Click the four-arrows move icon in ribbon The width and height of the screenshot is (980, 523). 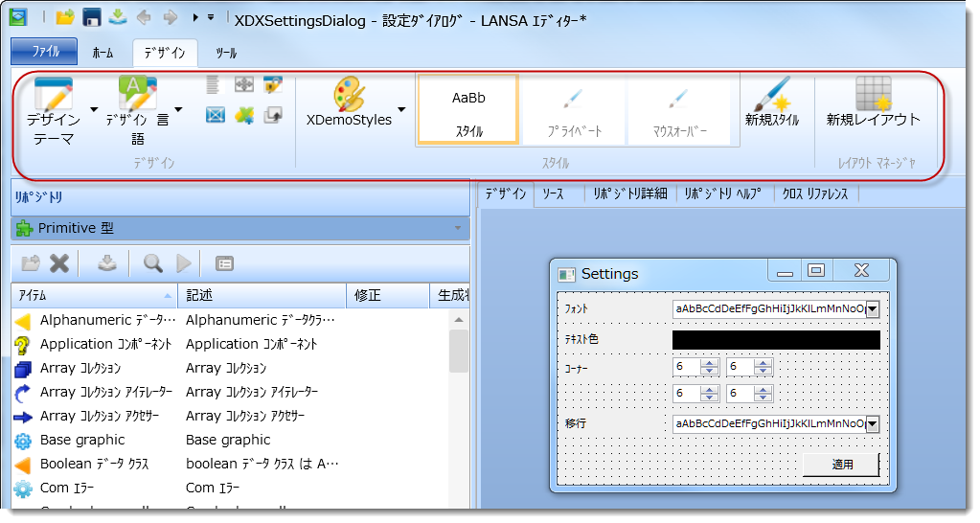click(x=243, y=84)
